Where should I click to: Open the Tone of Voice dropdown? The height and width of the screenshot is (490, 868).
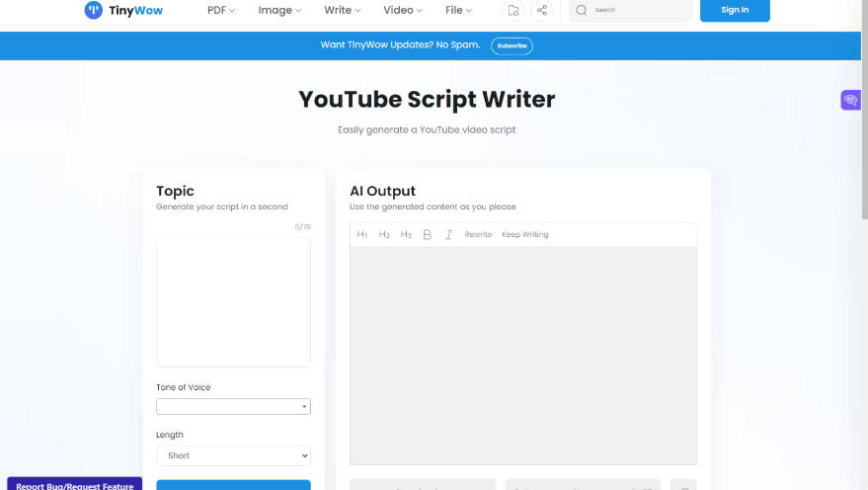(x=233, y=406)
